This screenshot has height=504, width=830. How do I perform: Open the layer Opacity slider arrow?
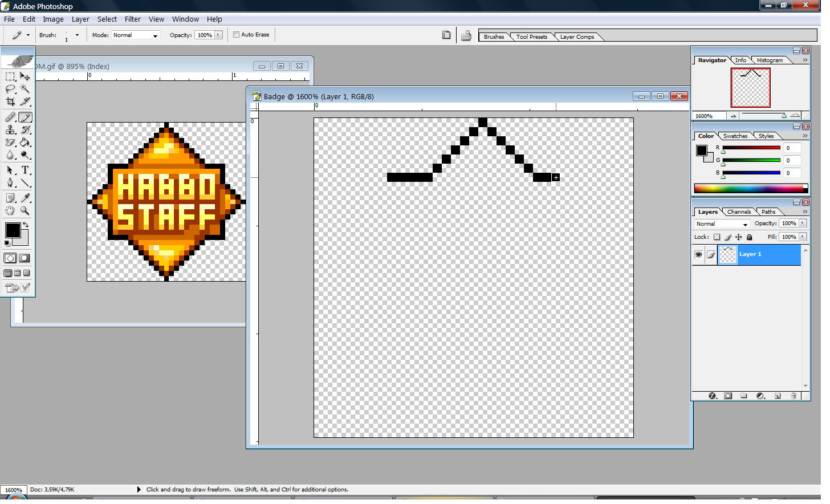pos(803,223)
